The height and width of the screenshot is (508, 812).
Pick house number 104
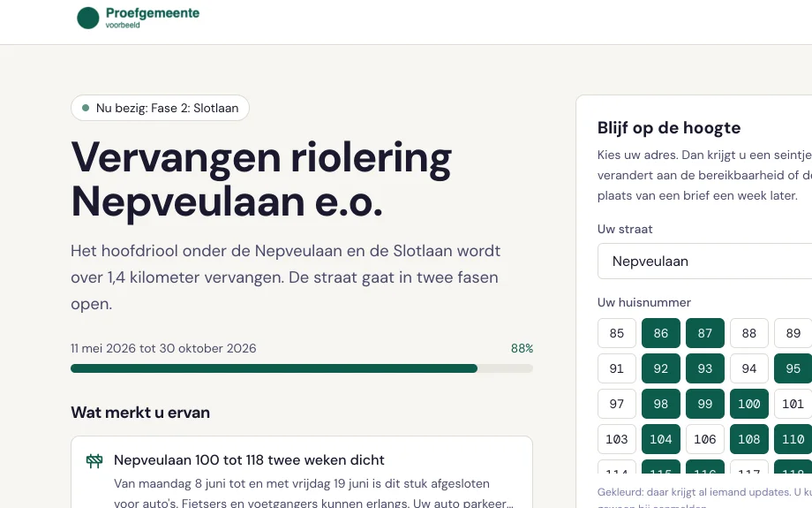pyautogui.click(x=661, y=439)
